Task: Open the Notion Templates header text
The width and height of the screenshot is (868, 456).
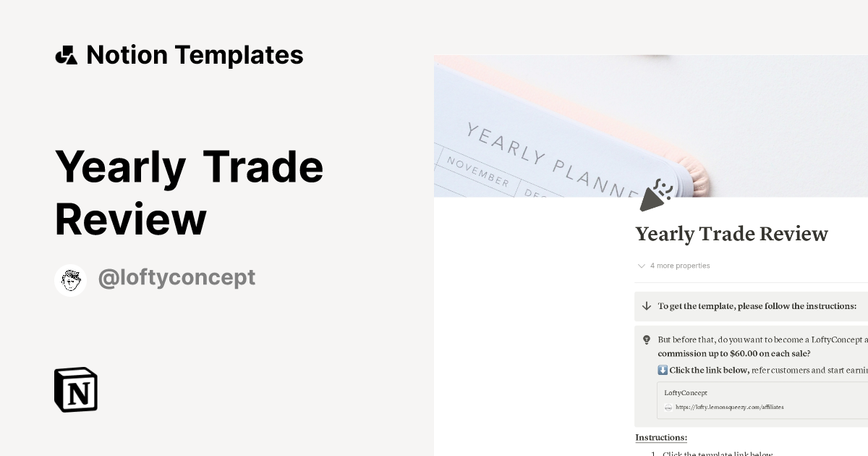Action: click(x=195, y=55)
